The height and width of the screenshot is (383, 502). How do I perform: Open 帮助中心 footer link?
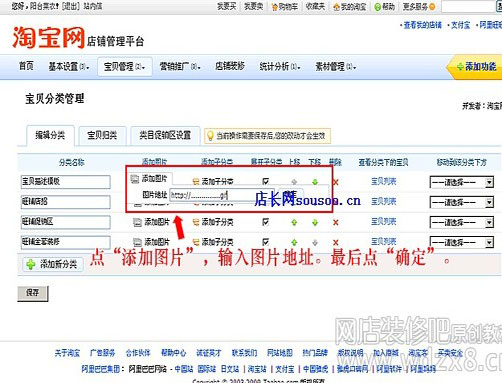pos(173,353)
